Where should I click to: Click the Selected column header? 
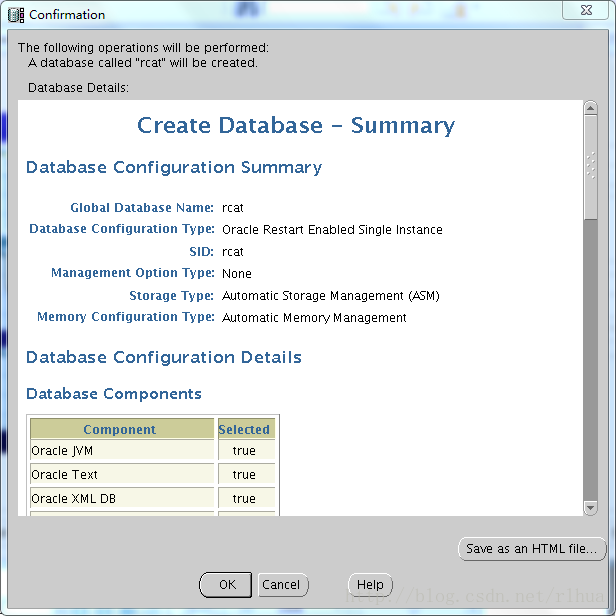tap(246, 429)
